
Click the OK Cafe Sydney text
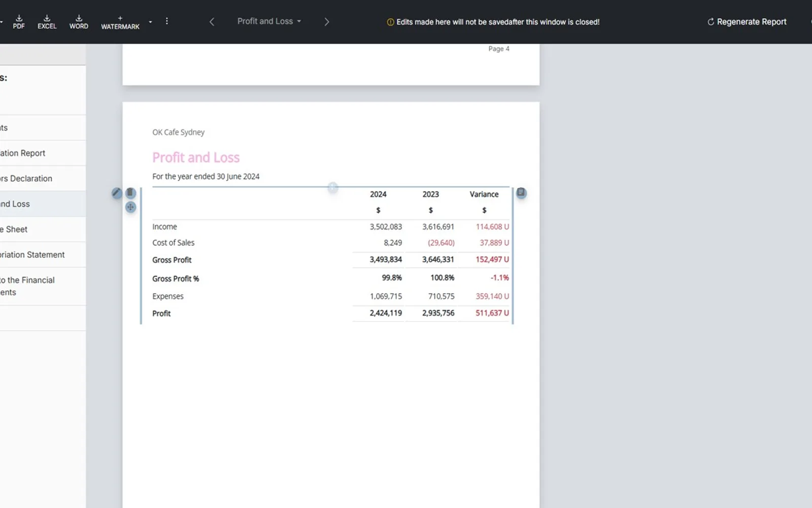coord(178,132)
